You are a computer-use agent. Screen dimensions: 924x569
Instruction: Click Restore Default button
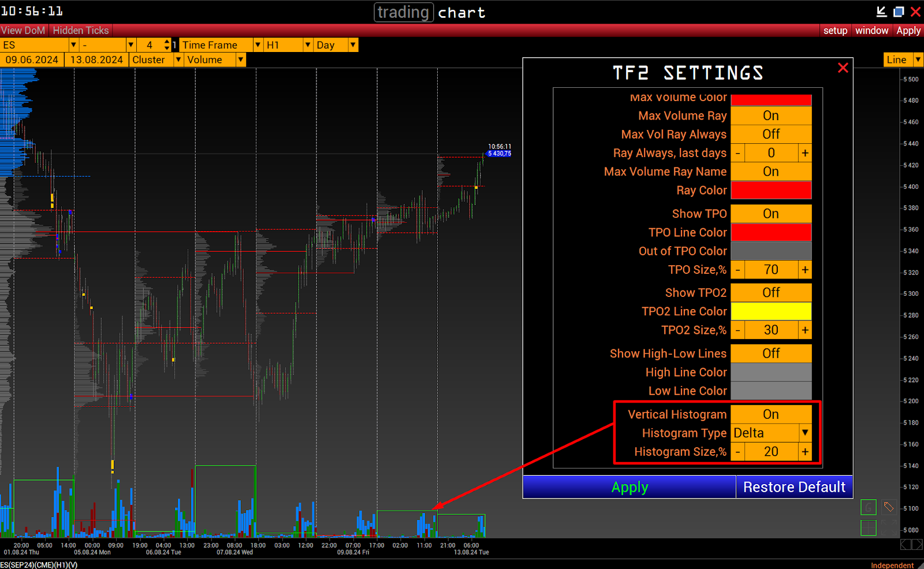click(x=793, y=487)
